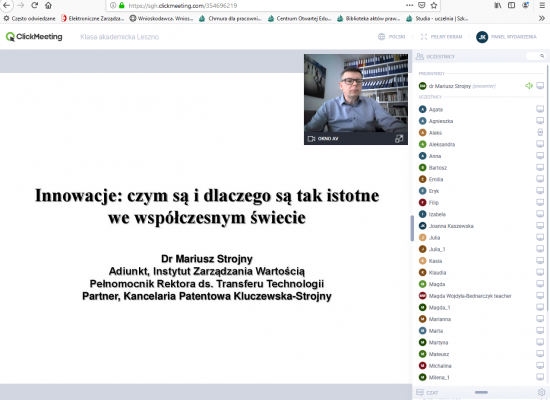Image resolution: width=550 pixels, height=400 pixels.
Task: Open the Firefox hamburger menu
Action: pyautogui.click(x=542, y=5)
